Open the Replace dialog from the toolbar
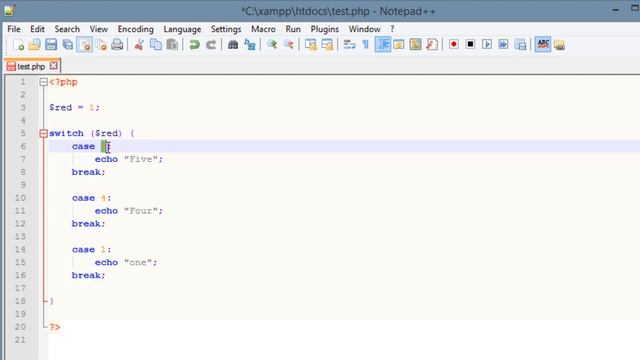This screenshot has width=640, height=360. (249, 44)
